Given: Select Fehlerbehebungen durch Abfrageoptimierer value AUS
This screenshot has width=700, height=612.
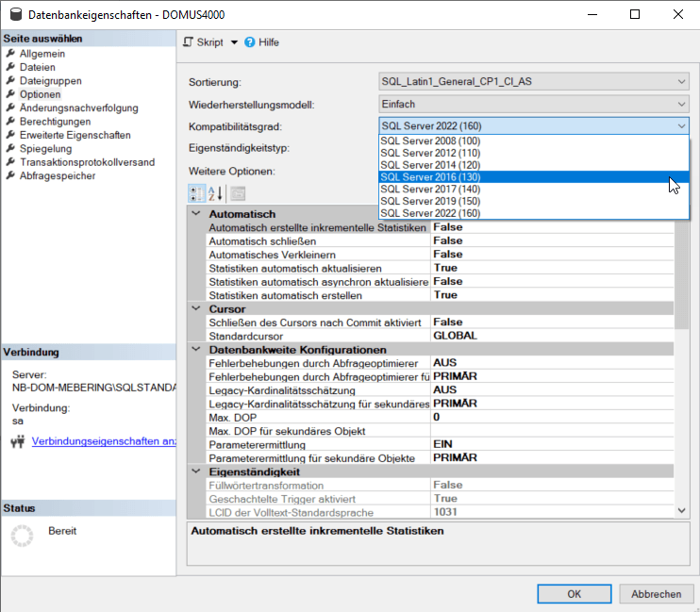Looking at the screenshot, I should (x=552, y=363).
